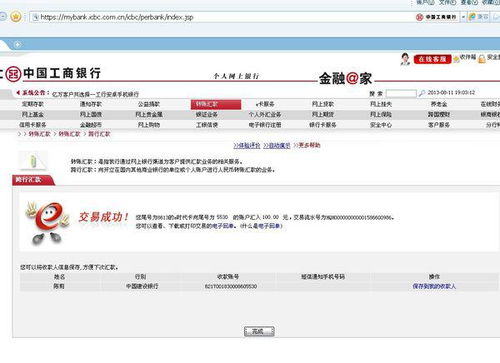Viewport: 500px width, 363px height.
Task: Click the payee account number cell ending 5530
Action: pyautogui.click(x=231, y=287)
